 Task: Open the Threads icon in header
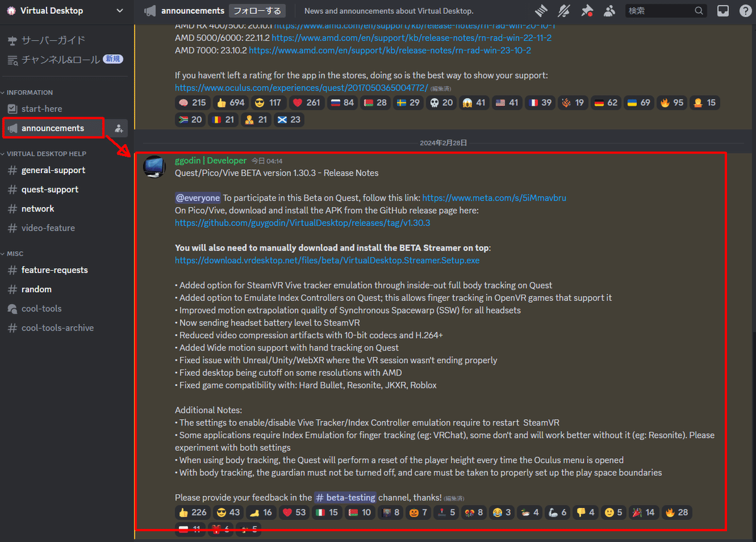[x=541, y=11]
